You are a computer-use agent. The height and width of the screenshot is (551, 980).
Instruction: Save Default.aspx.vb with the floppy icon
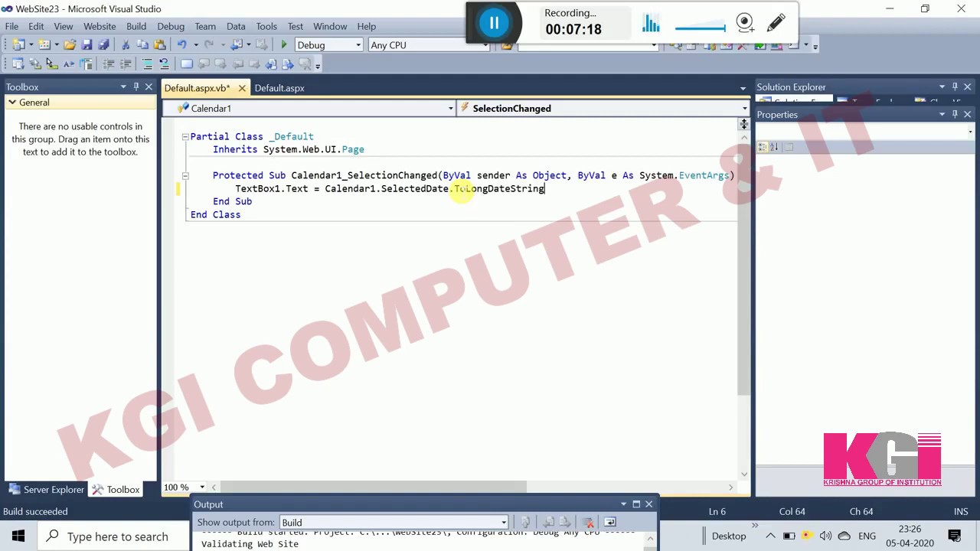(87, 45)
